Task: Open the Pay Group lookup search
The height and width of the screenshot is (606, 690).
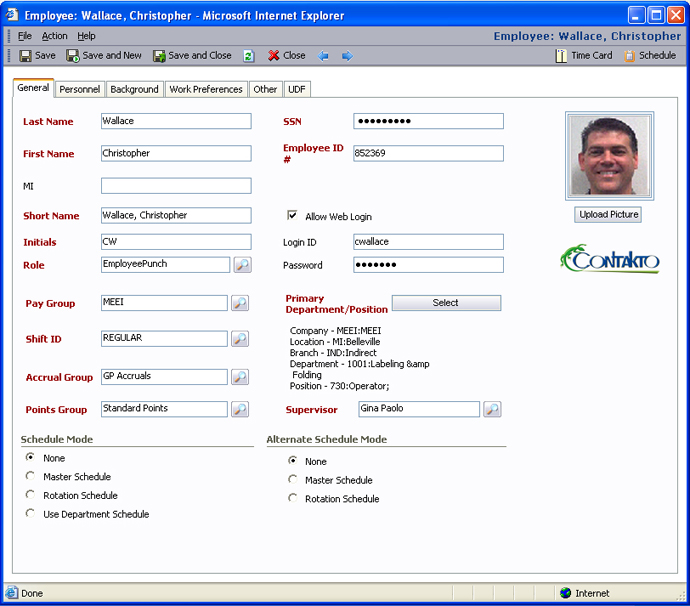Action: 240,303
